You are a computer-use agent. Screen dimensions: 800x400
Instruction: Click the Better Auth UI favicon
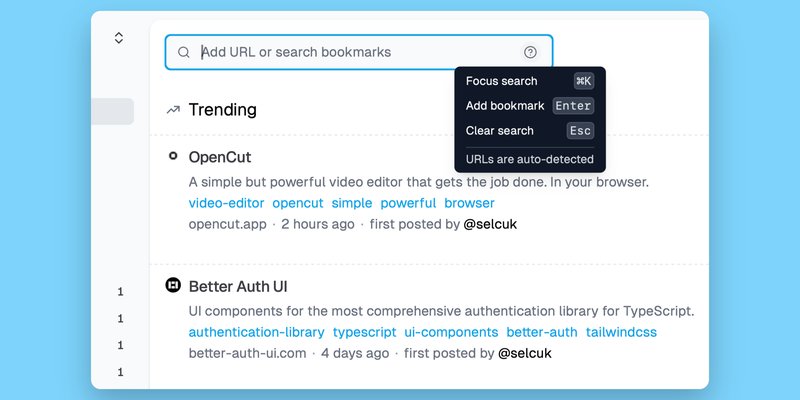(x=173, y=285)
